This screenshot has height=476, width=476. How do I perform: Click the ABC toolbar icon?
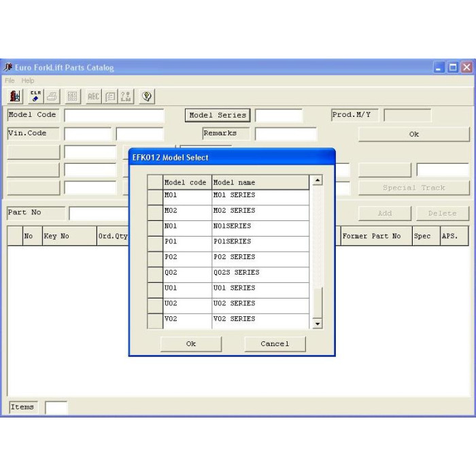coord(94,97)
